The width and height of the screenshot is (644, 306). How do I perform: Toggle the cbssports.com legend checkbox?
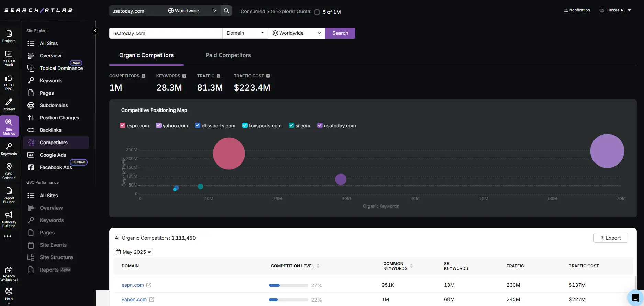point(198,125)
